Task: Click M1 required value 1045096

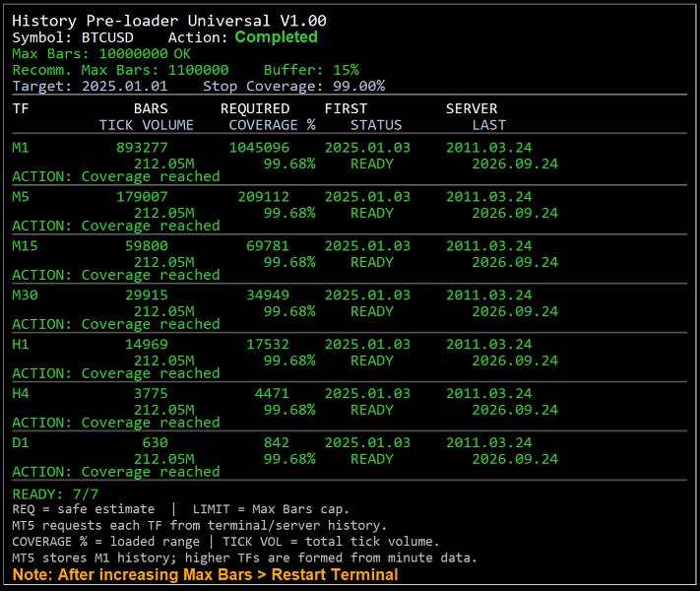Action: [x=259, y=148]
